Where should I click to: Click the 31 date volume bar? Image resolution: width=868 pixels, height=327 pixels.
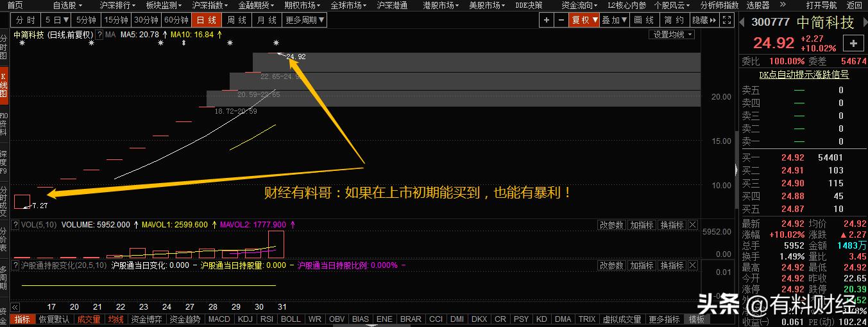tap(277, 244)
